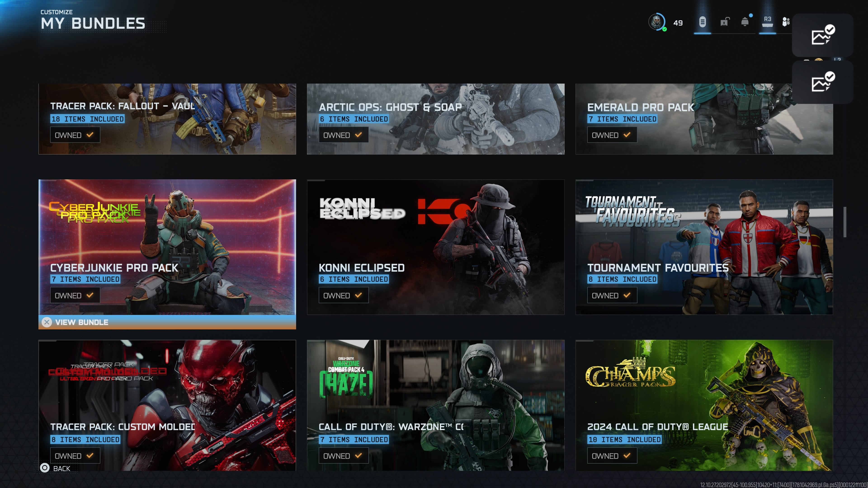Click Owned badge on CyberJunkie Pro Pack
The width and height of the screenshot is (868, 488).
coord(75,295)
